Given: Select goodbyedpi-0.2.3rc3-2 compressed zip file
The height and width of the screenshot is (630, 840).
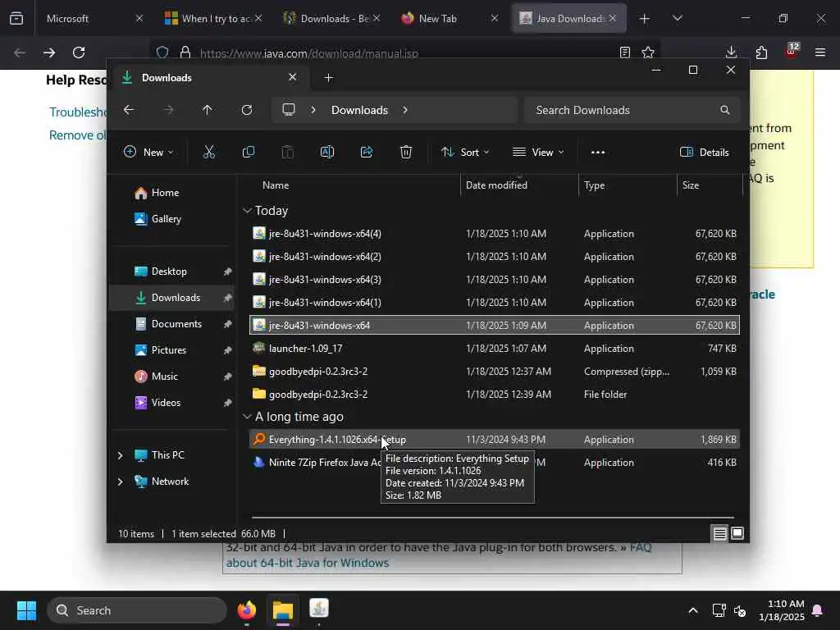Looking at the screenshot, I should [x=495, y=372].
